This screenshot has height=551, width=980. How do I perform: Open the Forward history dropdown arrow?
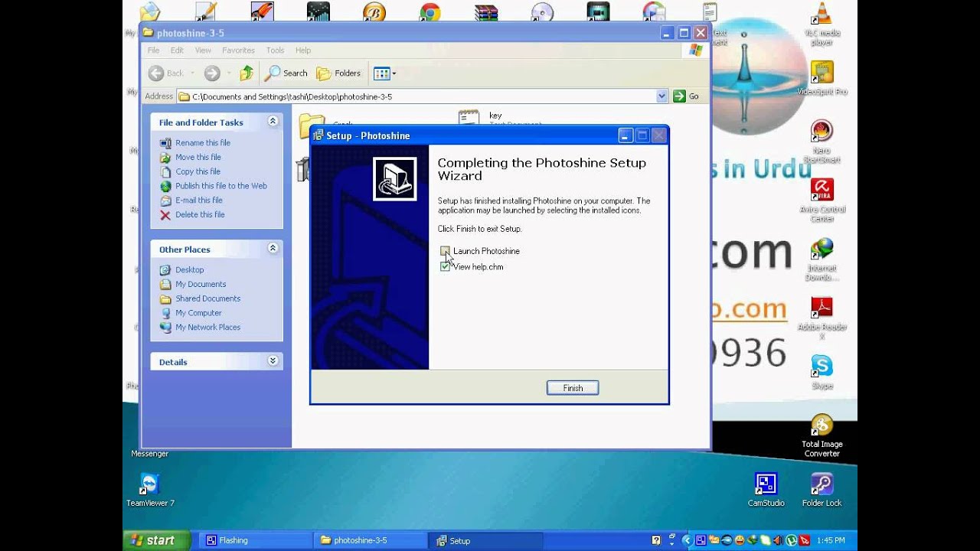(x=229, y=73)
